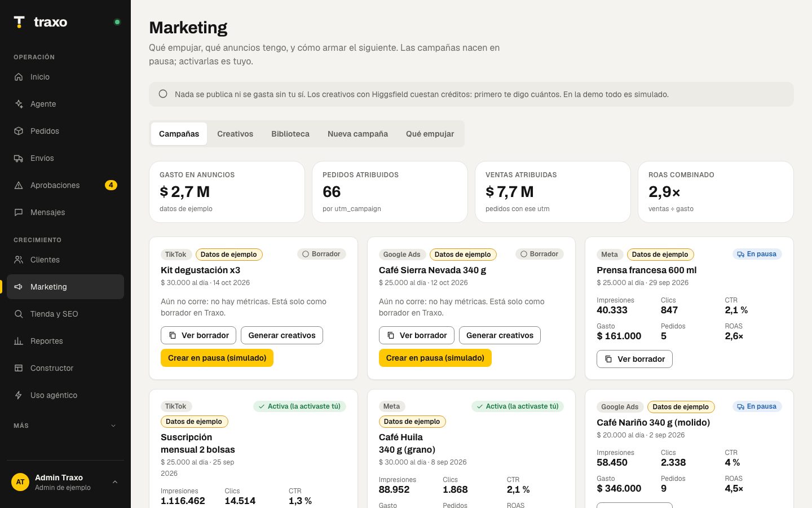The image size is (812, 508).
Task: Click the 'Kit degustación x3' campaign title
Action: (200, 270)
